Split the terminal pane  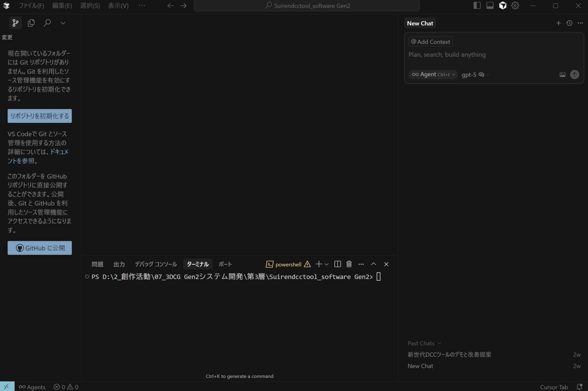coord(338,264)
